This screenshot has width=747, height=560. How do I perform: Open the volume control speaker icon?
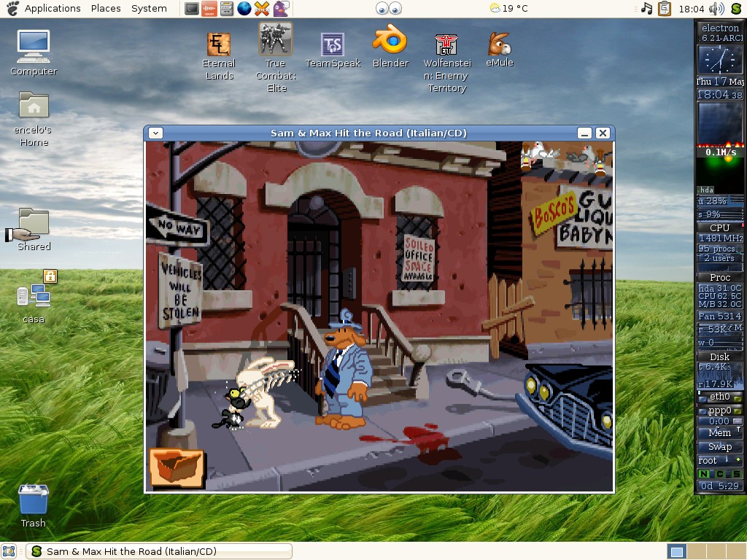[716, 9]
